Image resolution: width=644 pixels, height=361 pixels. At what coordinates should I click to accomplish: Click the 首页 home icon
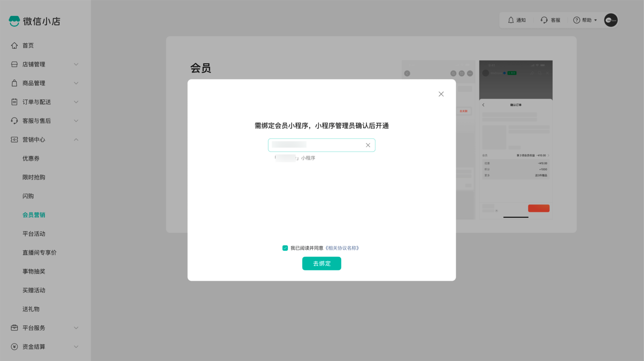click(x=14, y=45)
